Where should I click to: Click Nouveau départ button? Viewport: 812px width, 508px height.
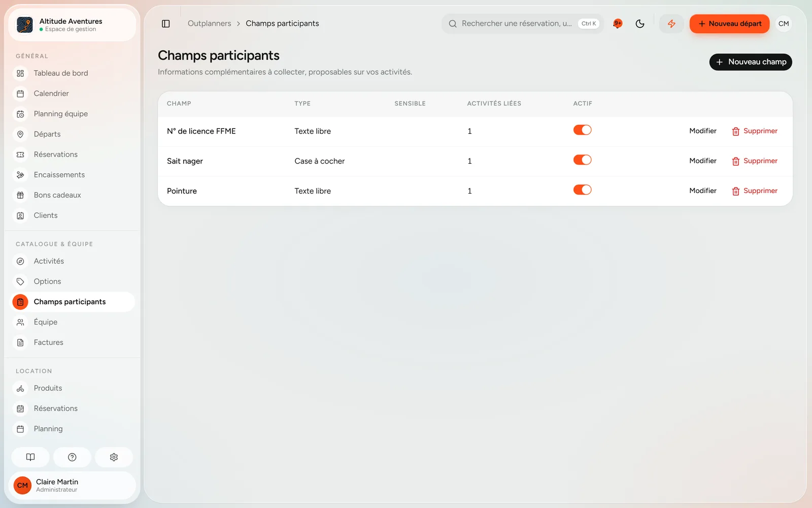729,24
